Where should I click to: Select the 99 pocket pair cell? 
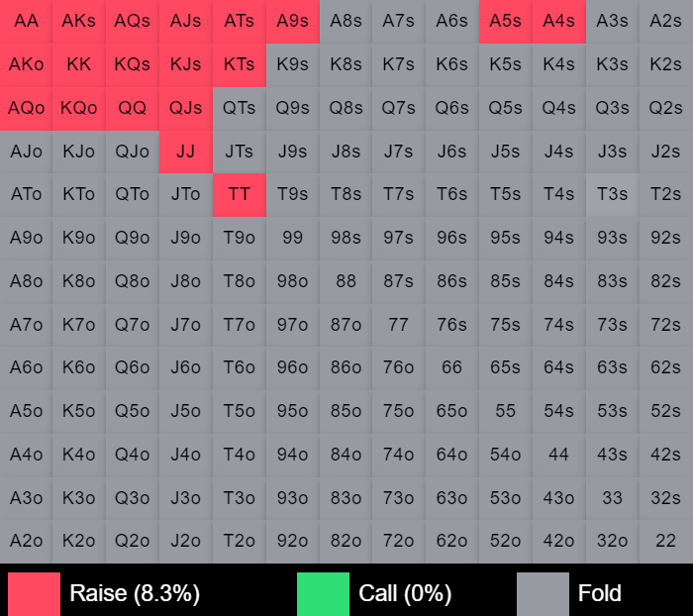coord(292,238)
